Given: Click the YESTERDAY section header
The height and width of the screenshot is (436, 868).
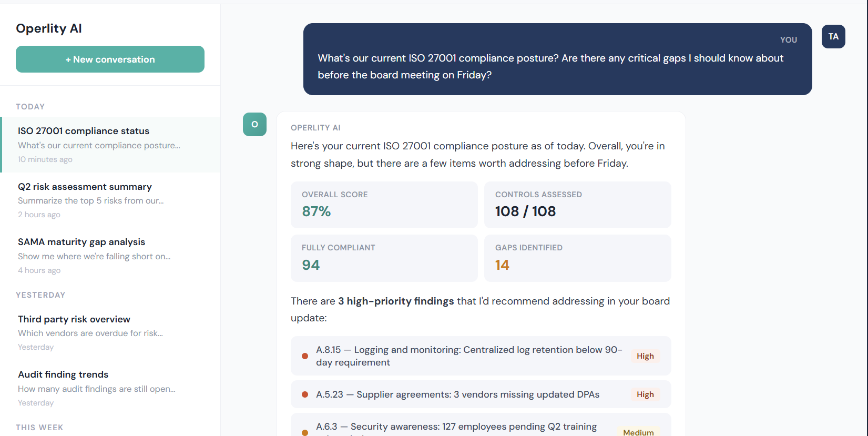Looking at the screenshot, I should coord(40,295).
